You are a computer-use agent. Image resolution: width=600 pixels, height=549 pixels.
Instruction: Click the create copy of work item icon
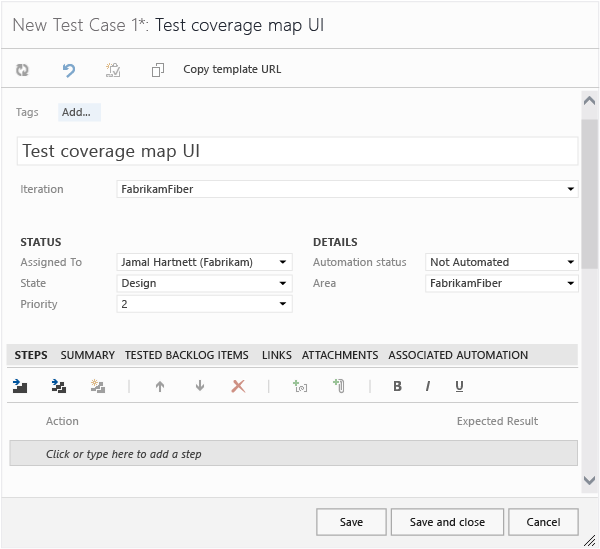coord(113,70)
